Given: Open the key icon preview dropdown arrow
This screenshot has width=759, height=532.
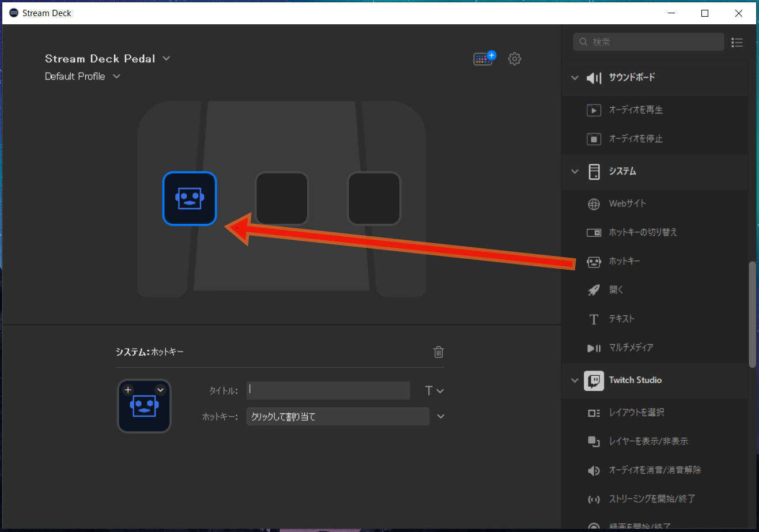Looking at the screenshot, I should coord(160,390).
